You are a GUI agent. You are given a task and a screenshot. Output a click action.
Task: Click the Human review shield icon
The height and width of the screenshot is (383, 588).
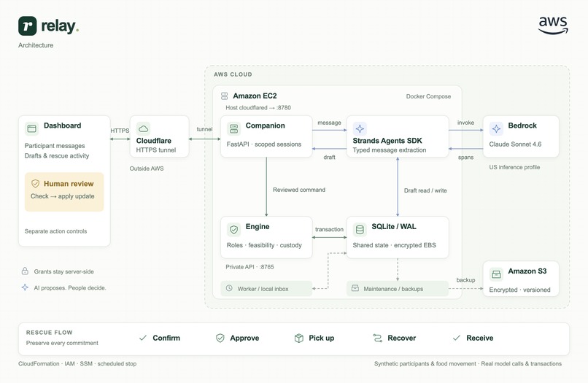click(x=35, y=183)
